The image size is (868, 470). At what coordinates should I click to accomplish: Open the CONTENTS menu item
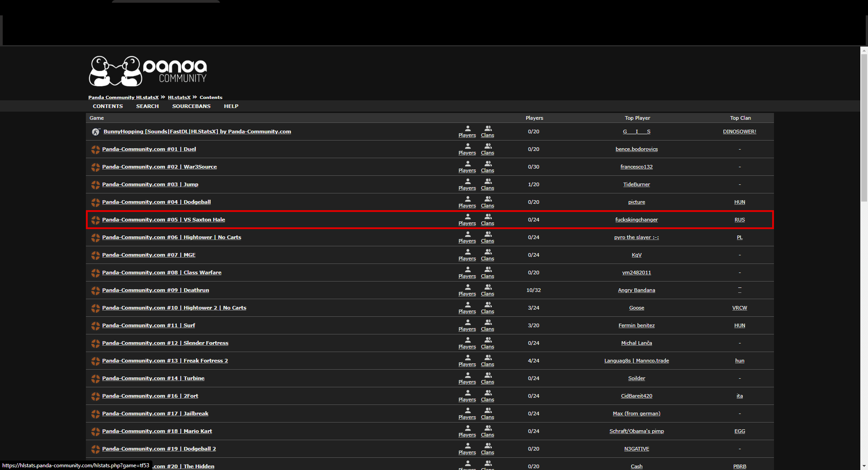[108, 106]
